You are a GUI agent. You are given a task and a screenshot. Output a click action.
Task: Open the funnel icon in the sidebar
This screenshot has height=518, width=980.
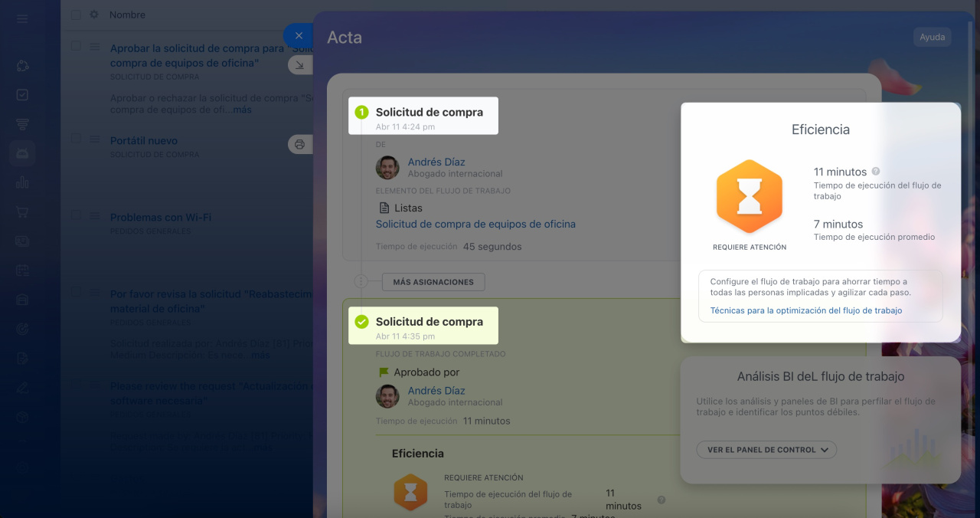pos(22,124)
